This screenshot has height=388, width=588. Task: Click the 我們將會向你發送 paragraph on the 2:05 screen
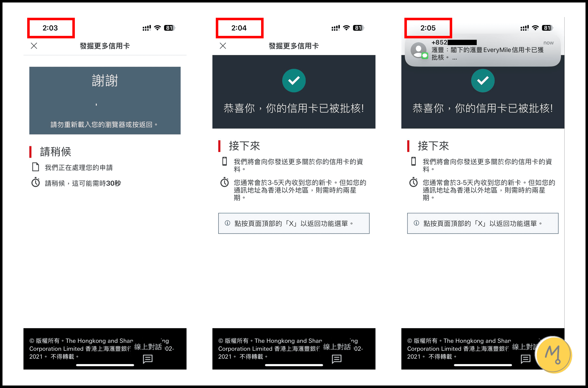pyautogui.click(x=487, y=165)
